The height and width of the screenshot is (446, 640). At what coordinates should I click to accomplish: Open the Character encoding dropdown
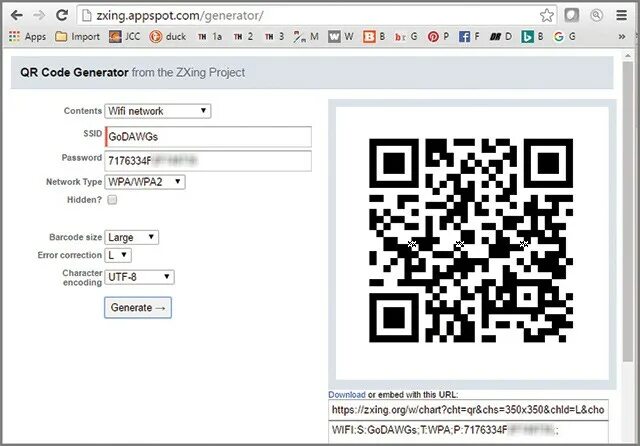point(139,277)
